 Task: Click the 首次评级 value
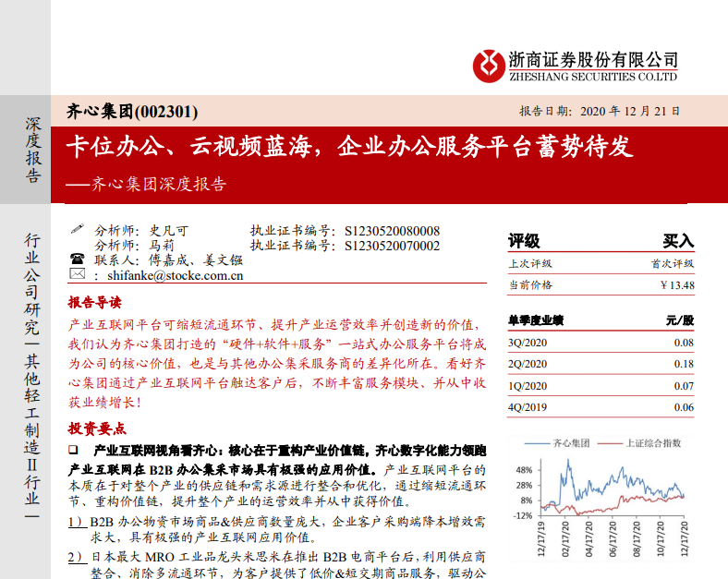(x=673, y=263)
